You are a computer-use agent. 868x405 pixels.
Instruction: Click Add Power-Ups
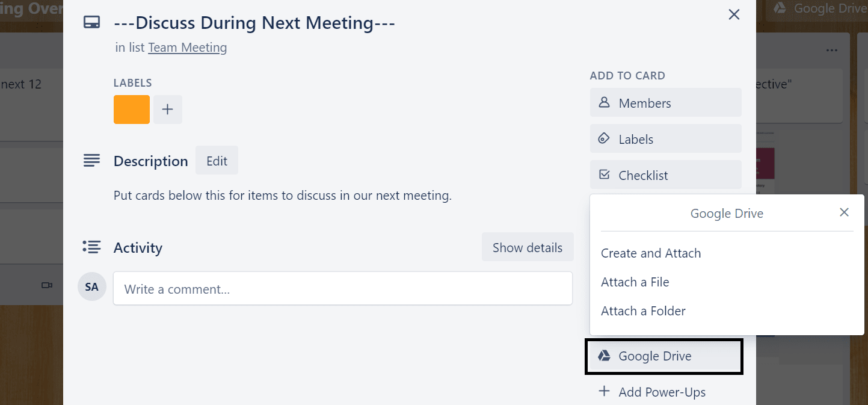pos(652,392)
